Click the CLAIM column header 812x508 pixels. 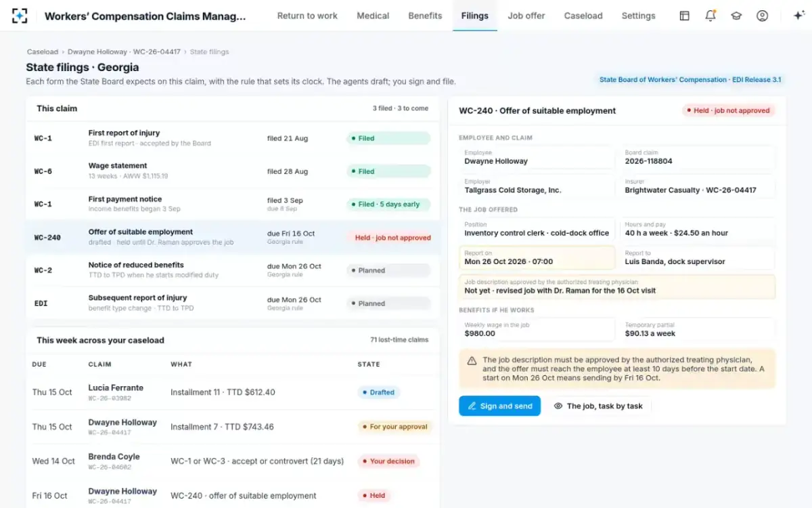tap(99, 364)
